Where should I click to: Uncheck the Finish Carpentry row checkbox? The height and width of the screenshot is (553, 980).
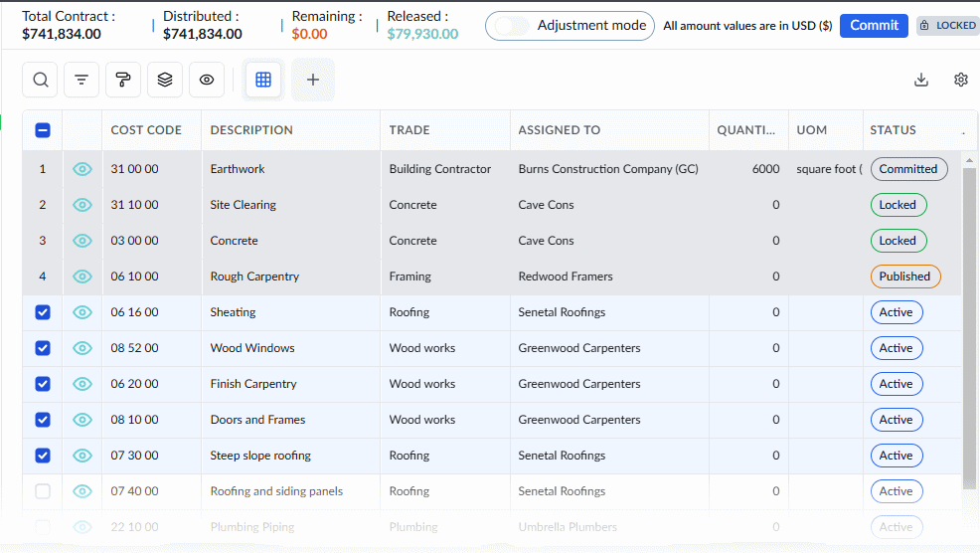(x=43, y=384)
